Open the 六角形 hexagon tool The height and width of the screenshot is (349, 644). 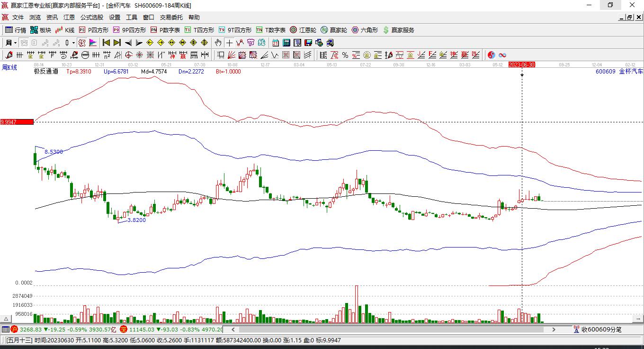[x=365, y=30]
